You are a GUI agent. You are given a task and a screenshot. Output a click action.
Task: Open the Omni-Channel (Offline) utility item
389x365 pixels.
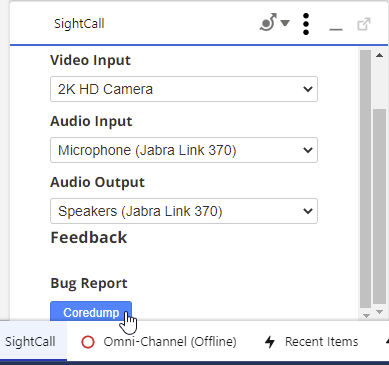point(159,342)
